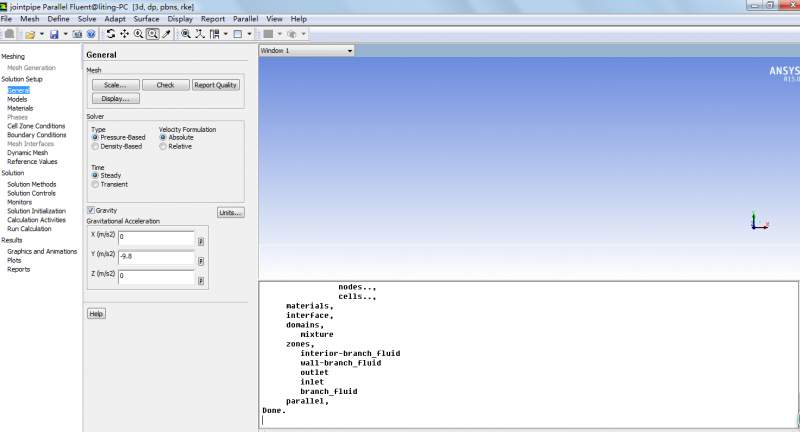This screenshot has width=800, height=432.
Task: Click the Report Quality button
Action: click(x=216, y=85)
